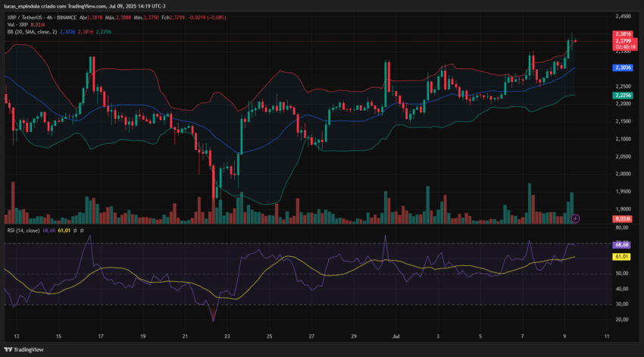Click the purple 68,68 RSI value label
Screen dimensions: 644x357
tap(621, 244)
